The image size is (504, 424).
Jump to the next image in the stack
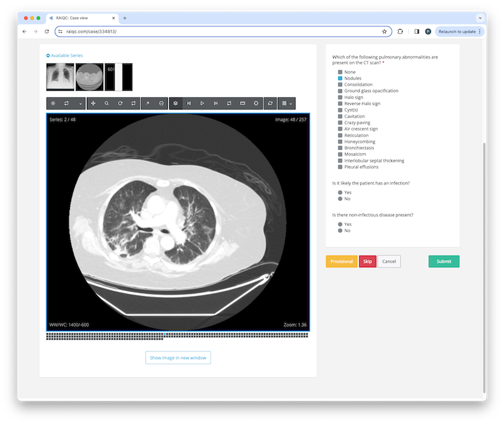click(215, 103)
